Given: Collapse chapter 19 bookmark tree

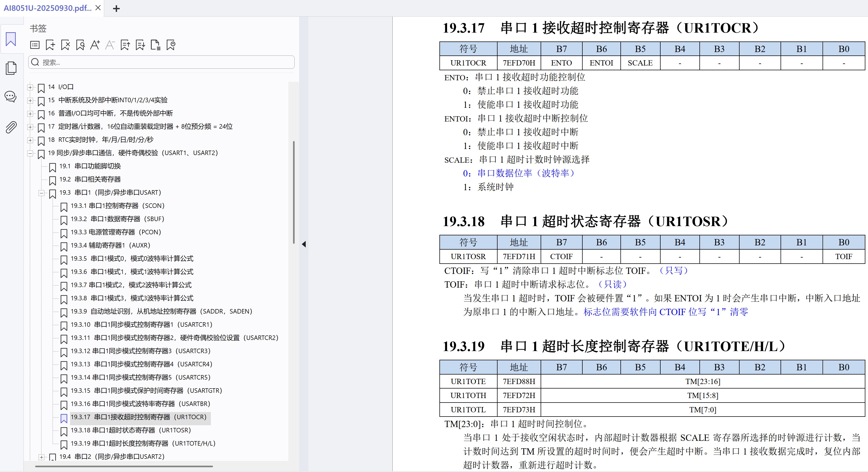Looking at the screenshot, I should pos(30,154).
